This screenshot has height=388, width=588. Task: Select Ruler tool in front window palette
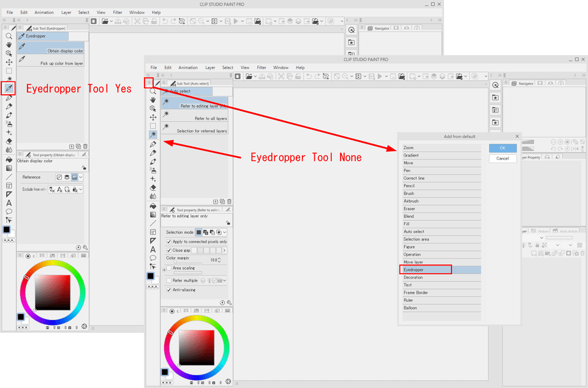(x=153, y=241)
